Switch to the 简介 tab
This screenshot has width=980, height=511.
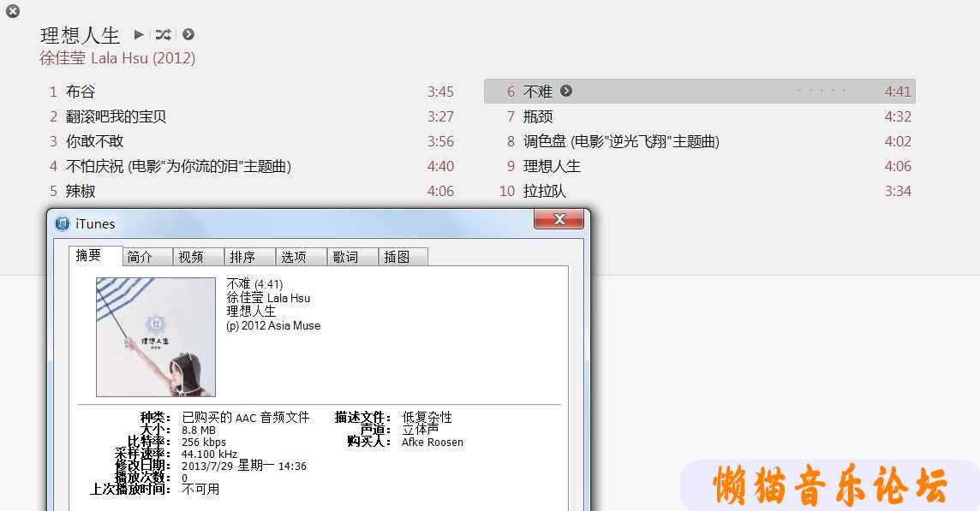click(x=147, y=257)
